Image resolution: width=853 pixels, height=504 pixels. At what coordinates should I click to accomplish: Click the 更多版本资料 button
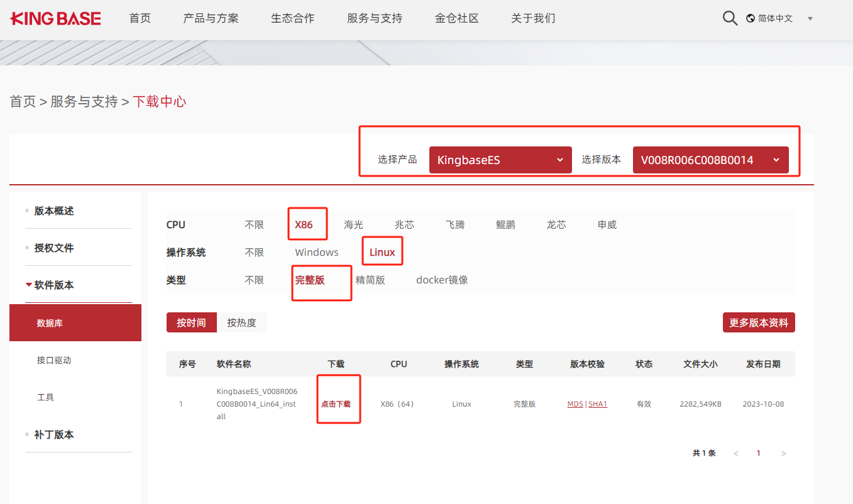pyautogui.click(x=759, y=322)
